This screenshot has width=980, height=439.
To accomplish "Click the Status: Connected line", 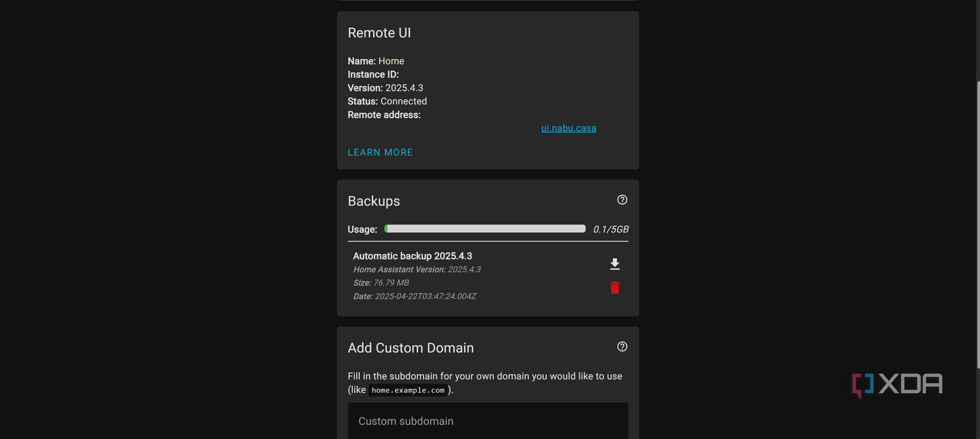I will (x=387, y=102).
